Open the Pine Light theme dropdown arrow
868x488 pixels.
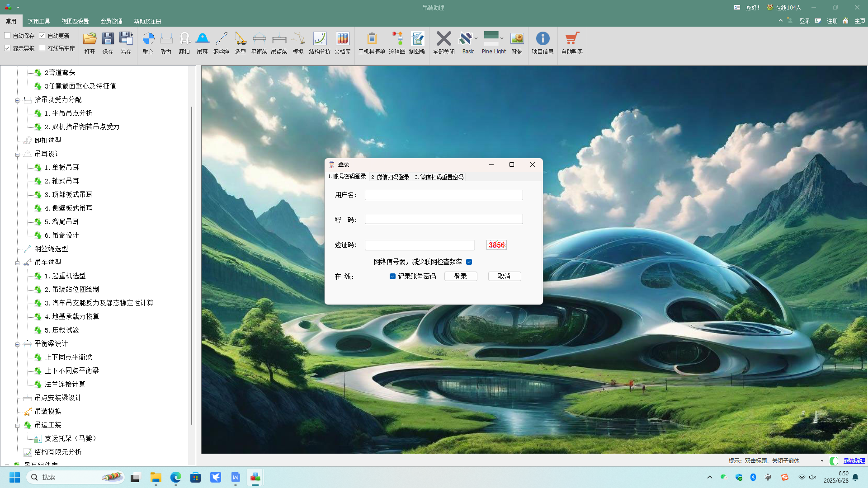click(x=502, y=38)
